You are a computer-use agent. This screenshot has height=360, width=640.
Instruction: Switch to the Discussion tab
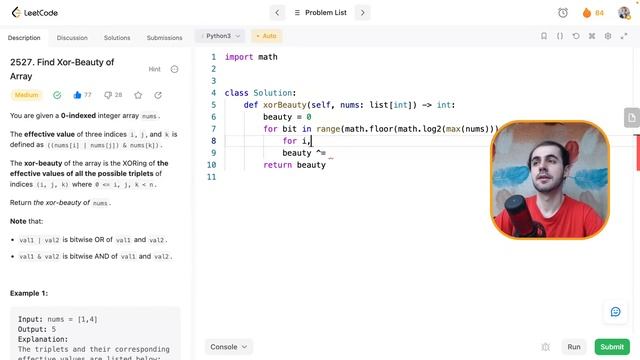72,38
